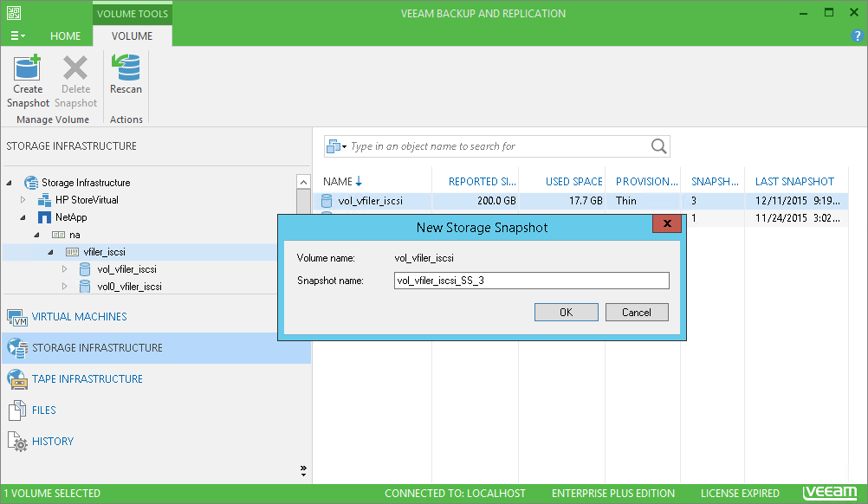Select the vfiler_iscsi tree item
This screenshot has width=868, height=504.
click(x=103, y=252)
